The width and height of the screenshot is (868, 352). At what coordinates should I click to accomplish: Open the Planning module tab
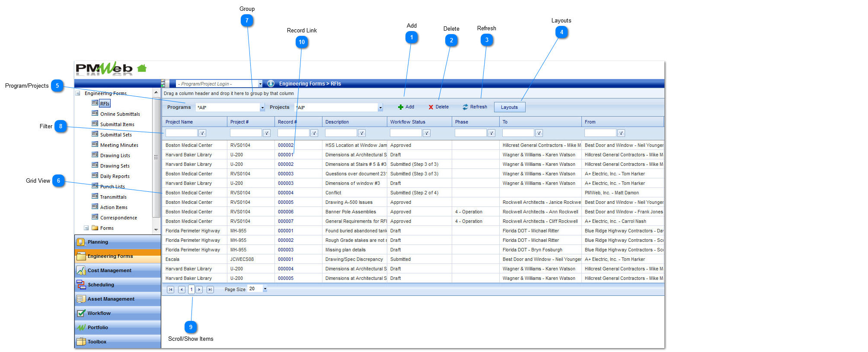118,242
